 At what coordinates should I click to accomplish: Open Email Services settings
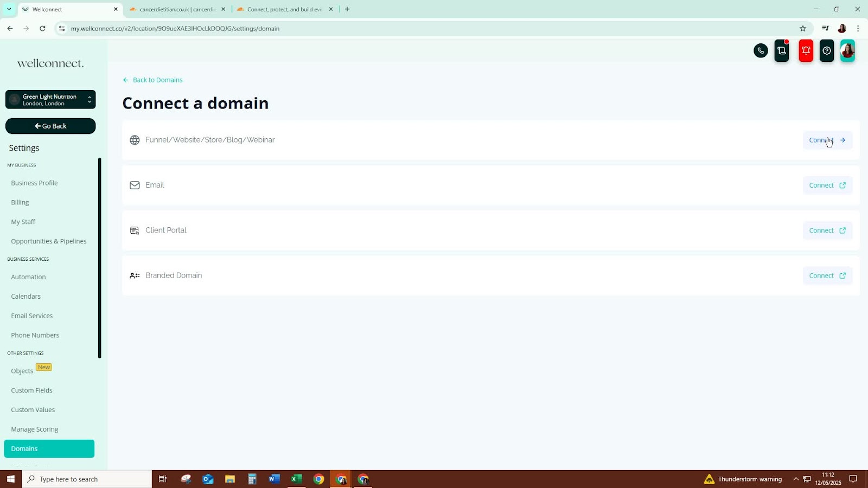(32, 316)
